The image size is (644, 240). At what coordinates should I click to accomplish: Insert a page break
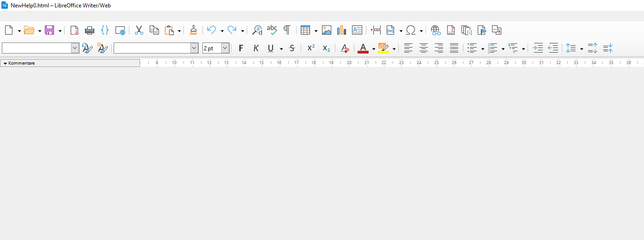[376, 30]
